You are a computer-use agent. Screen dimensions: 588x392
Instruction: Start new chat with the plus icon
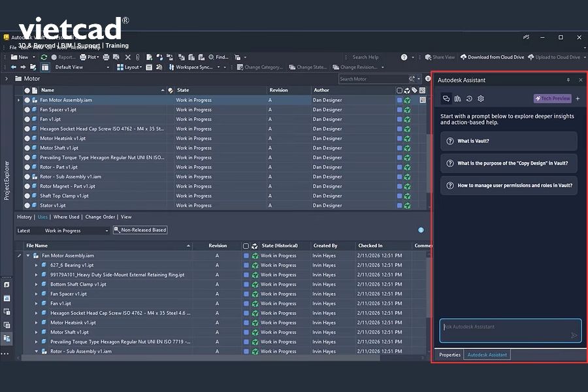tap(578, 98)
